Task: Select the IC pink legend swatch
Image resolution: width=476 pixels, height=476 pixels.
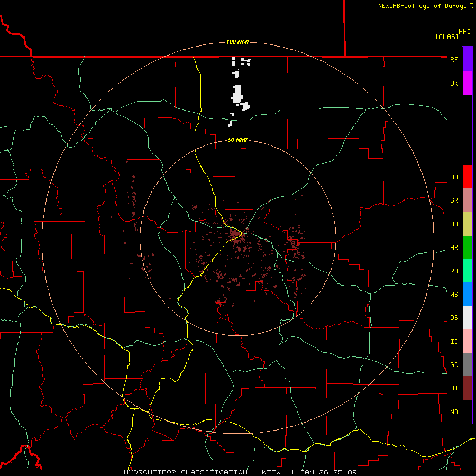Action: point(467,341)
